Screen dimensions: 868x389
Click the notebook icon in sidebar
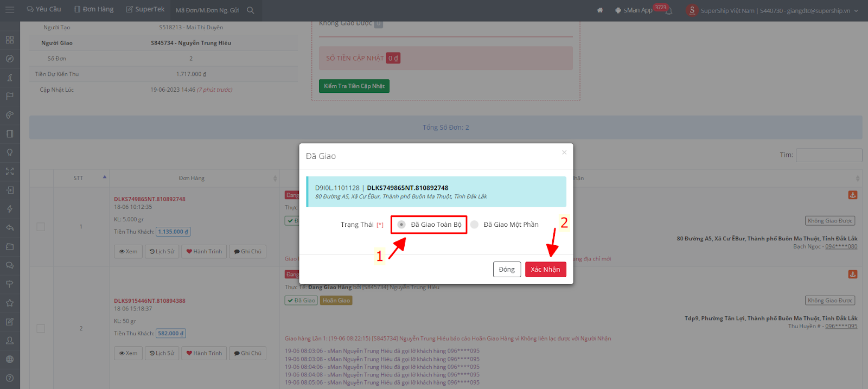10,134
